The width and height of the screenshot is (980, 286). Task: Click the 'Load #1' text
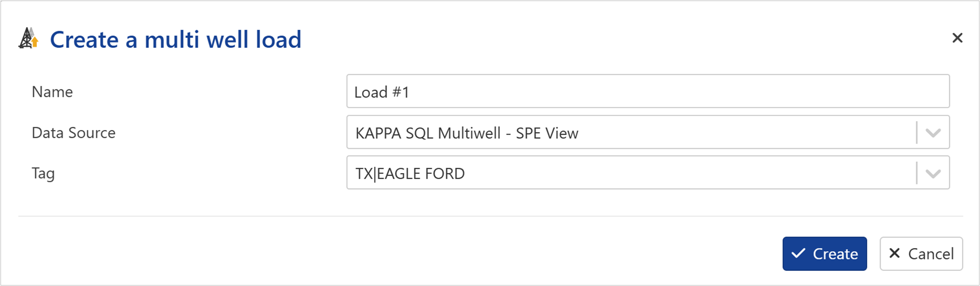382,93
